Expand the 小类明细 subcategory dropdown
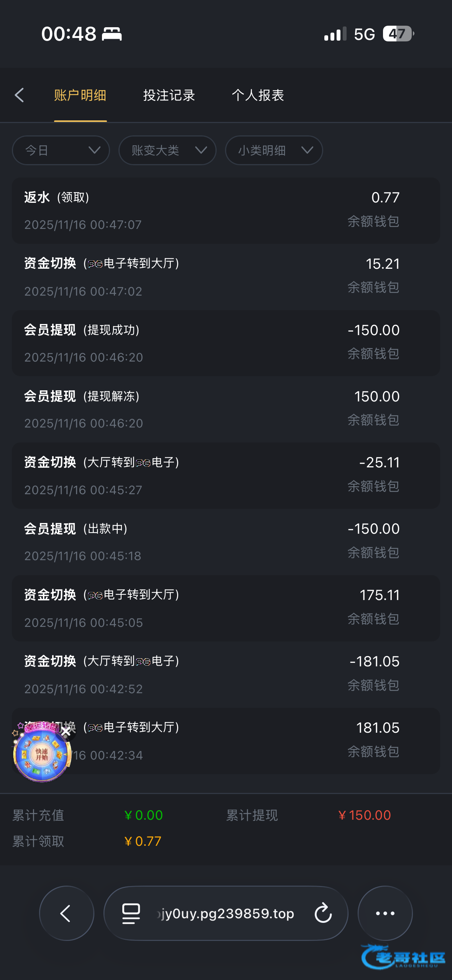 (274, 150)
